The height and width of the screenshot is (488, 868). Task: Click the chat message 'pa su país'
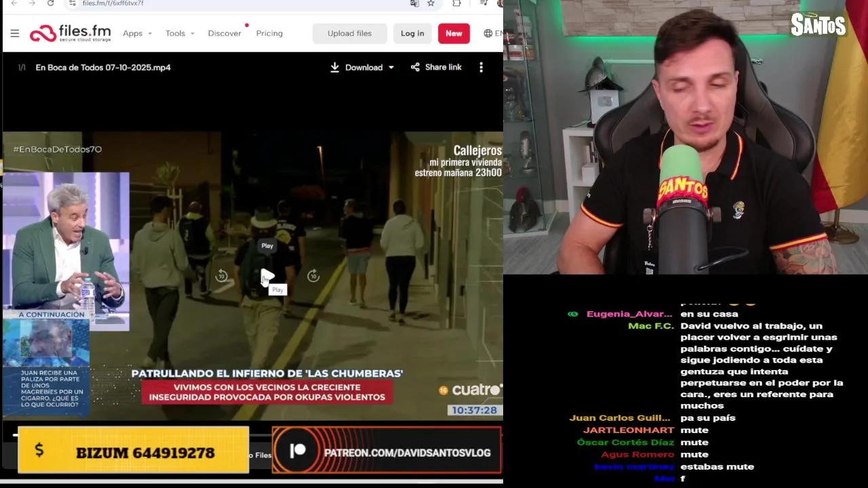tap(707, 418)
